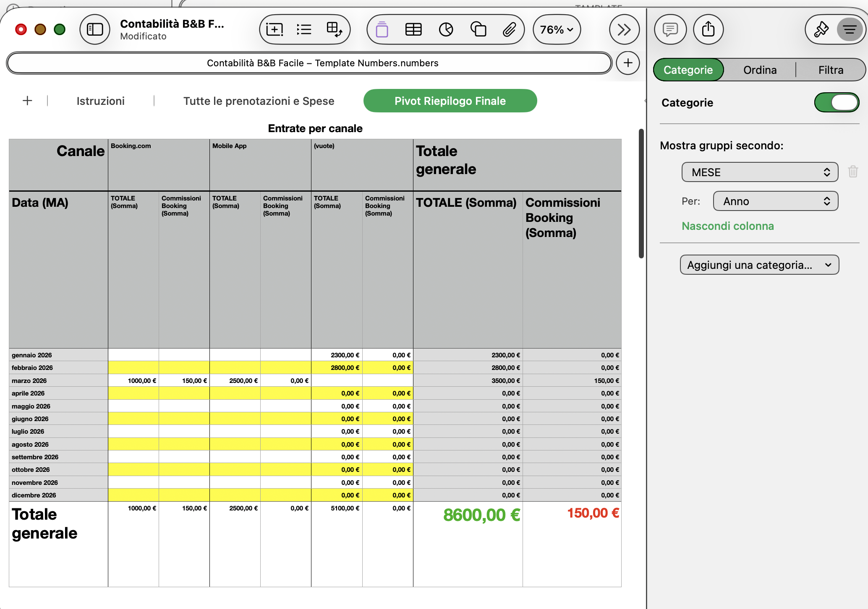Click the paperclip media icon
This screenshot has height=609, width=868.
coord(509,29)
